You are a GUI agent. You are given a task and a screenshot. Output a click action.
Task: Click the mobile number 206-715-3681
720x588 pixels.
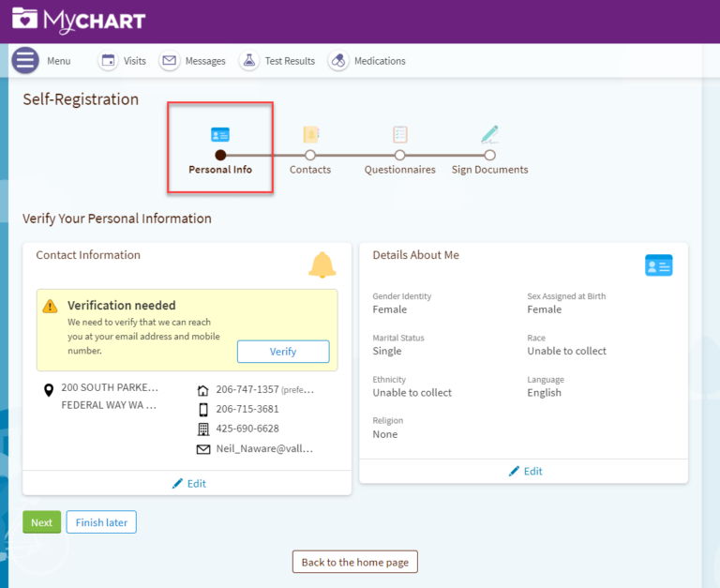(247, 409)
